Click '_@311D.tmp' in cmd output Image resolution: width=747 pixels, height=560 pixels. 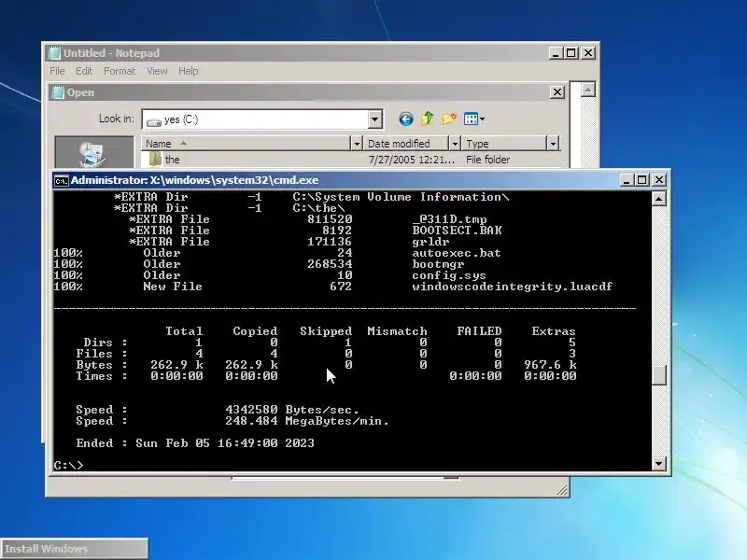[449, 219]
